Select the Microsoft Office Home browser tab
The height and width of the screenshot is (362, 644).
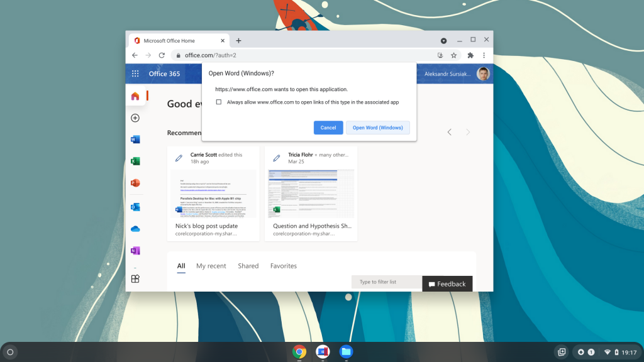tap(179, 41)
